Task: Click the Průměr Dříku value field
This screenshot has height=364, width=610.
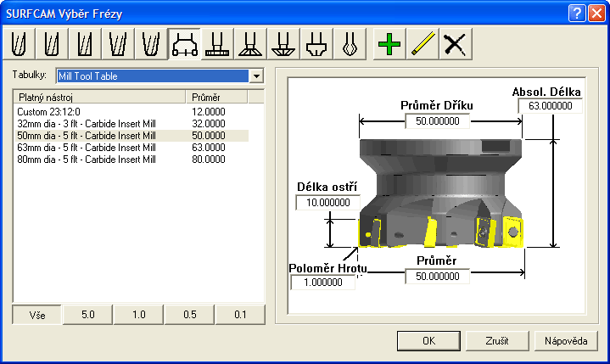Action: pyautogui.click(x=438, y=121)
